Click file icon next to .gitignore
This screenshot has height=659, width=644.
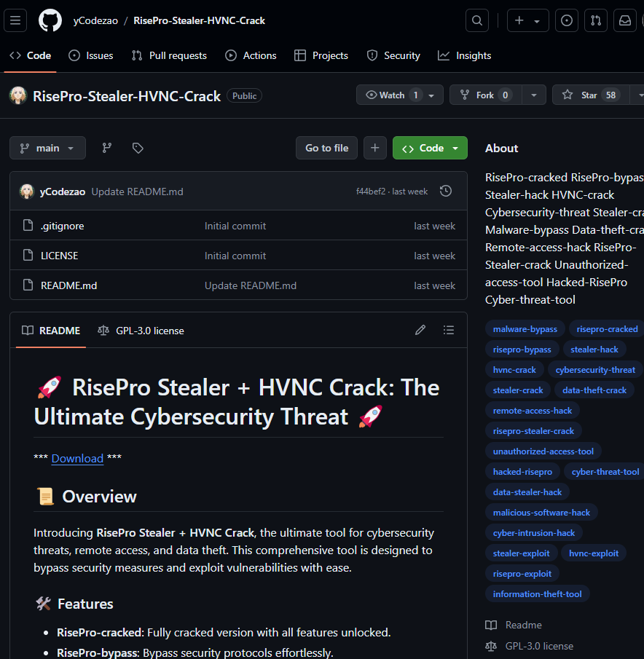(28, 225)
